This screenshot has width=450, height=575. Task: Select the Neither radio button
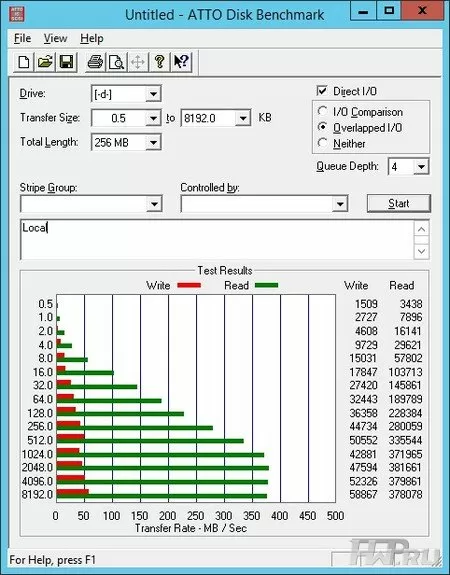tap(322, 143)
